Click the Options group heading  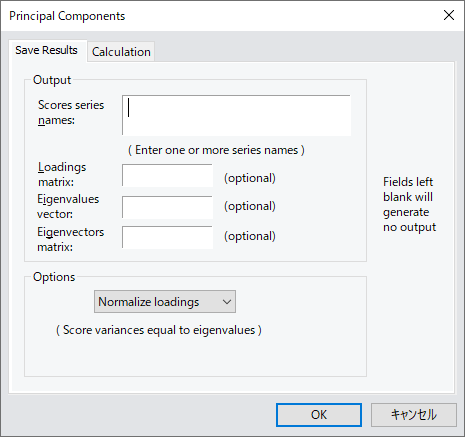click(54, 277)
